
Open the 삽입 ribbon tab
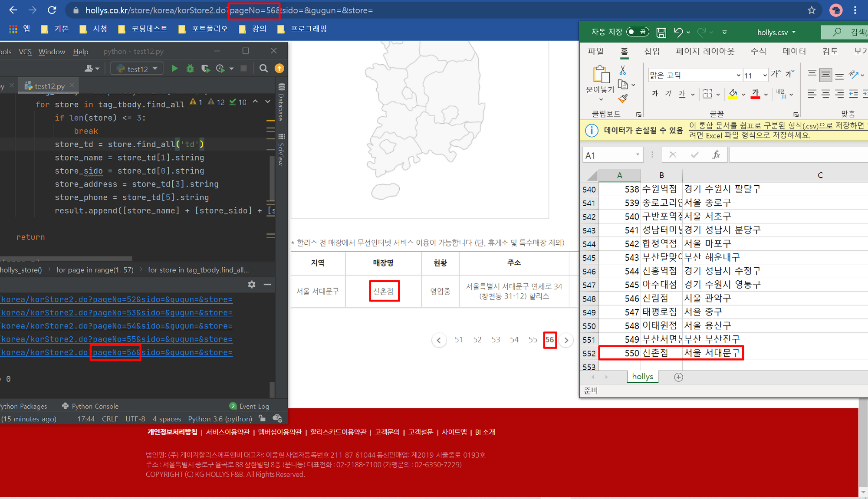[651, 51]
